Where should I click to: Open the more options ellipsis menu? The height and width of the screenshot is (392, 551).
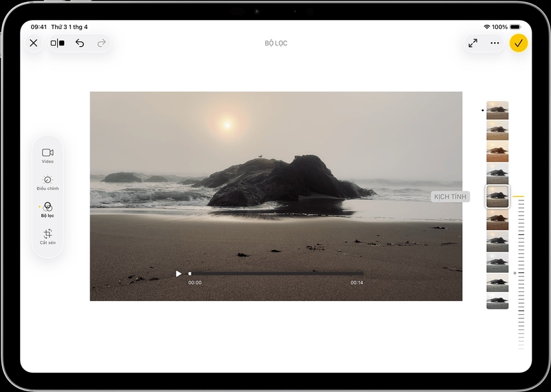tap(495, 43)
